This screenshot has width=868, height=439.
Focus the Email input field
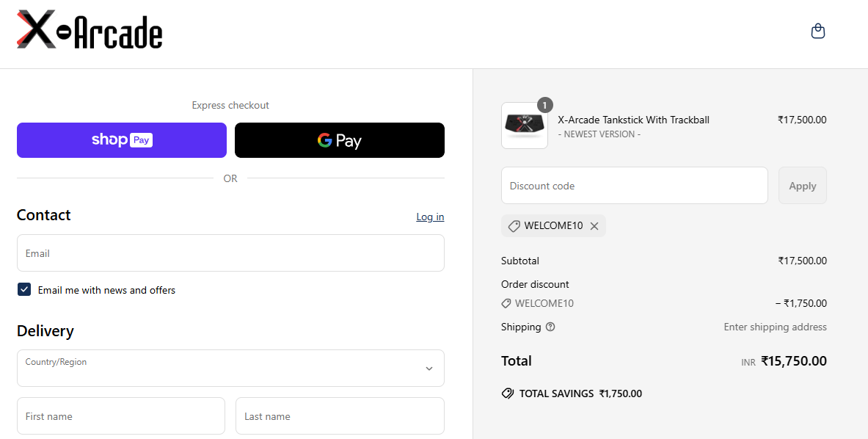pos(230,253)
